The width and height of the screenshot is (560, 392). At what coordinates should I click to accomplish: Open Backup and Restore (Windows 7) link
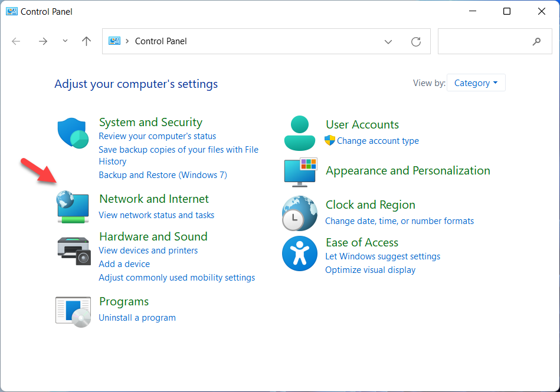click(163, 175)
